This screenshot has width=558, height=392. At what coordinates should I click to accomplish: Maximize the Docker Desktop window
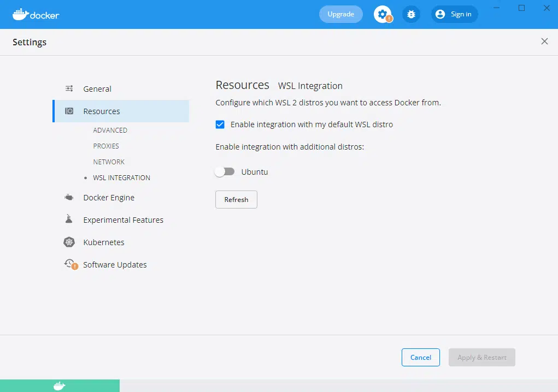pos(522,8)
